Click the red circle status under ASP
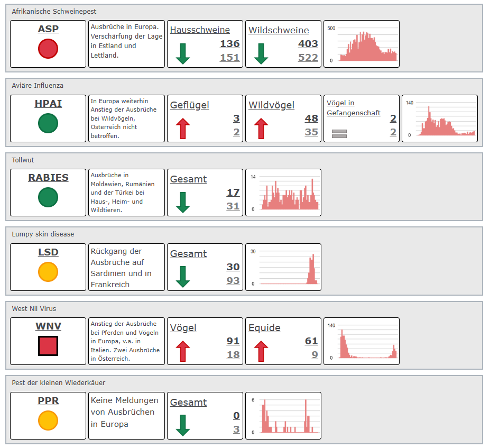 pos(48,49)
